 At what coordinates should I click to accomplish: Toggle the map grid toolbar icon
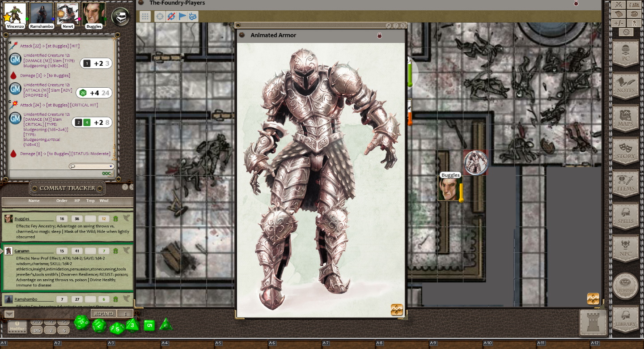(x=145, y=17)
